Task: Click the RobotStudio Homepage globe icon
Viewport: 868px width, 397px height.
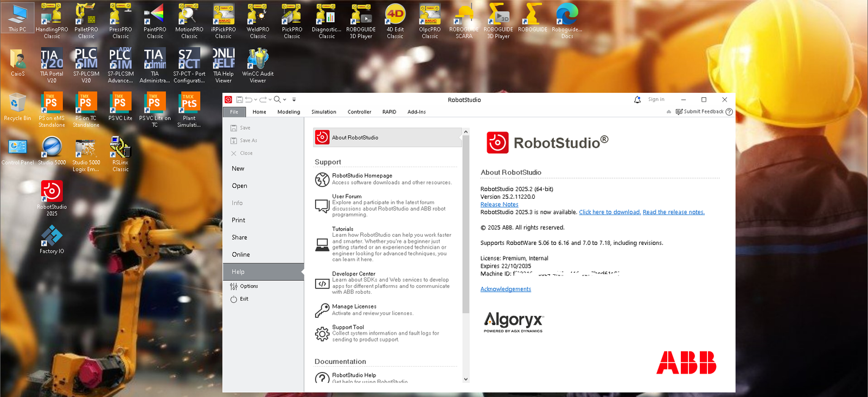Action: [x=322, y=179]
